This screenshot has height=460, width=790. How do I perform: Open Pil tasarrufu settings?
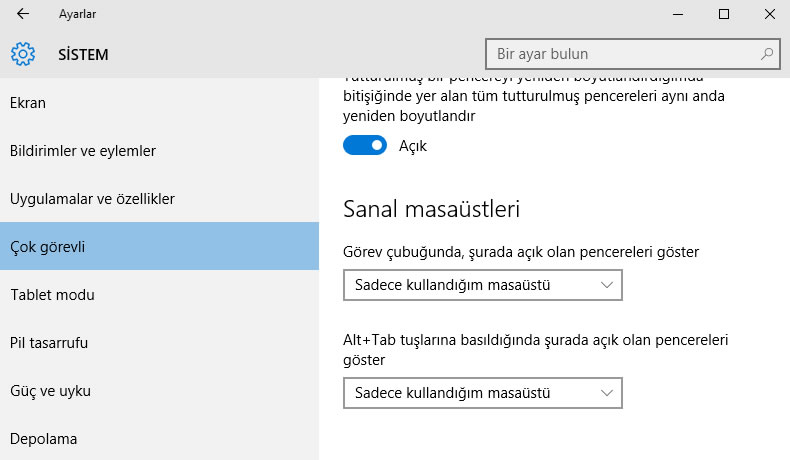coord(159,343)
